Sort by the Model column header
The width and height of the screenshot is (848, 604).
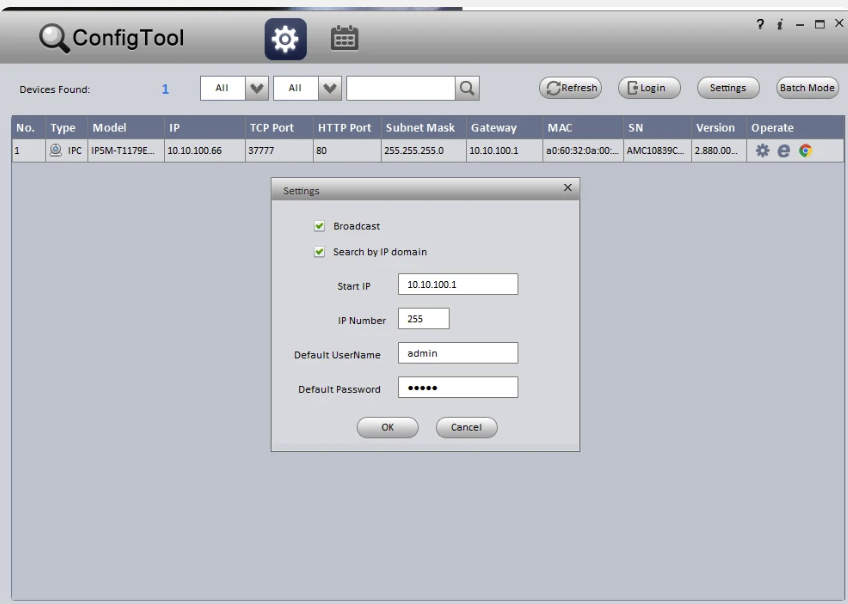(x=126, y=128)
